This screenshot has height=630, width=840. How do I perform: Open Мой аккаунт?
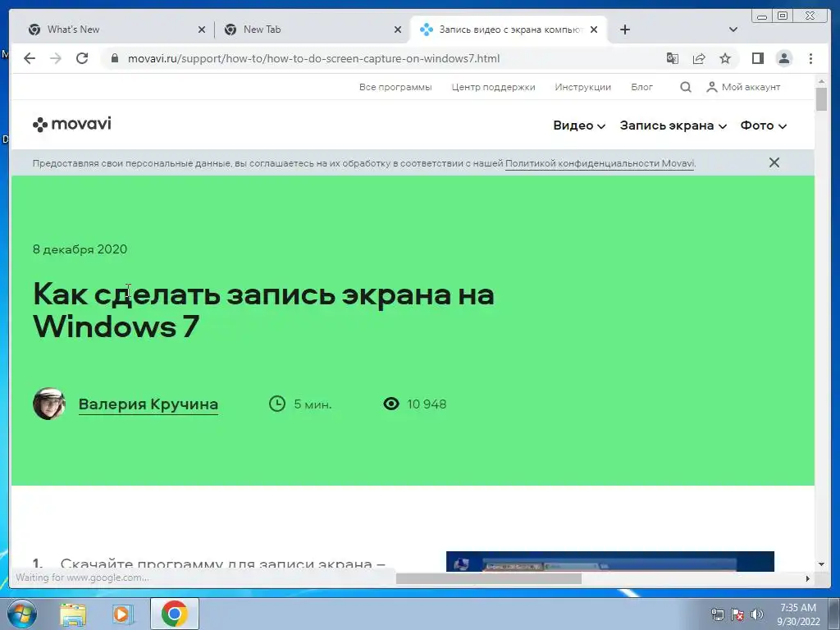coord(743,87)
